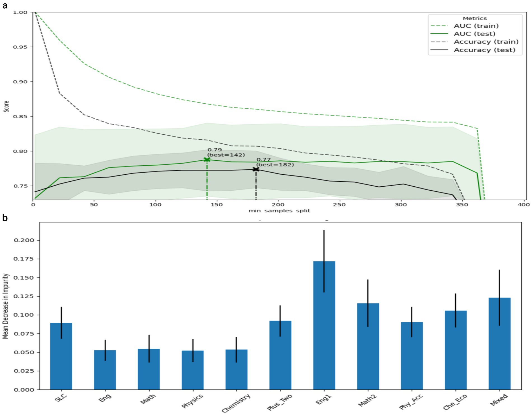The image size is (532, 415).
Task: Click the 'Eng' x-axis label
Action: point(105,398)
